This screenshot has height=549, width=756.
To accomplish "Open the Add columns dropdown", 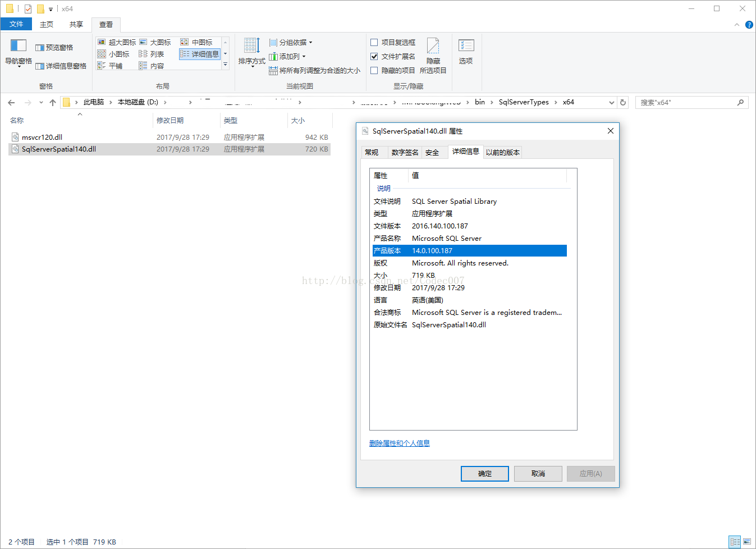I will (x=287, y=56).
